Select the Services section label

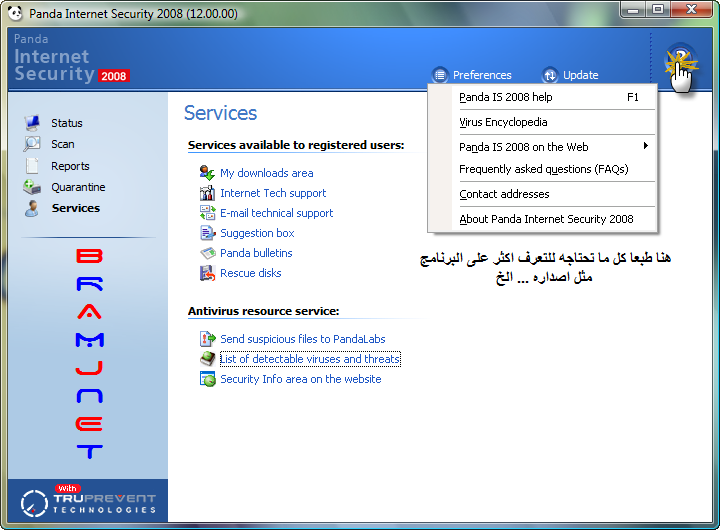pyautogui.click(x=76, y=208)
